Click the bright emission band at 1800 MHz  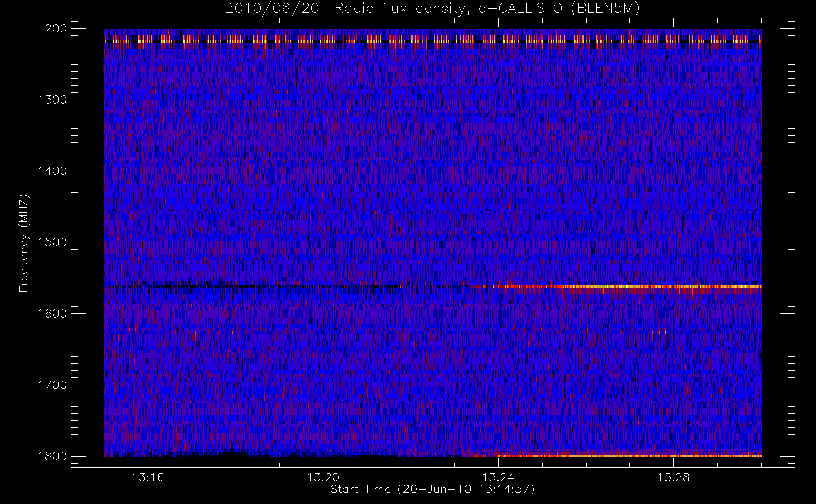(615, 455)
